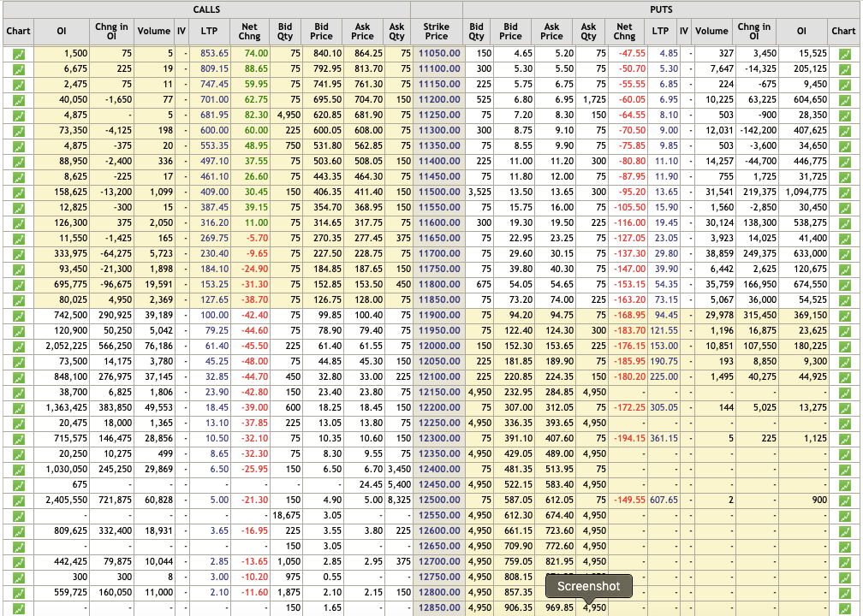The height and width of the screenshot is (616, 863).
Task: Click calls bid price value 620.85
Action: coord(327,115)
